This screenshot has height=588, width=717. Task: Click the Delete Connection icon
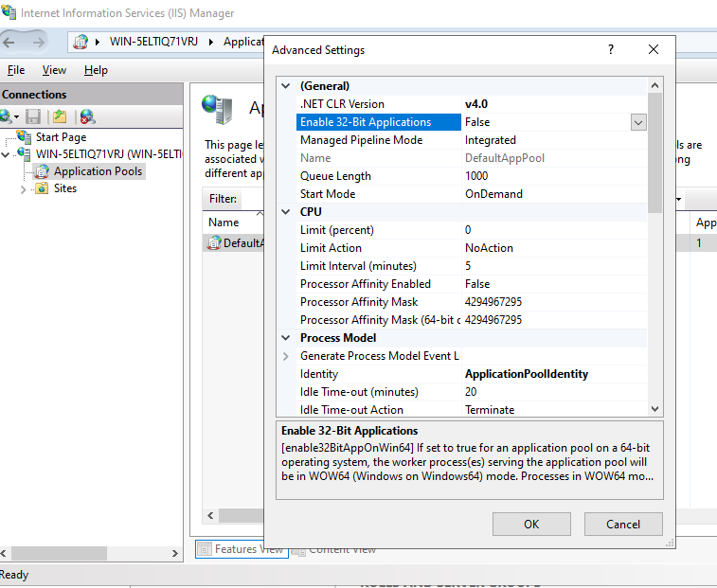(x=87, y=116)
